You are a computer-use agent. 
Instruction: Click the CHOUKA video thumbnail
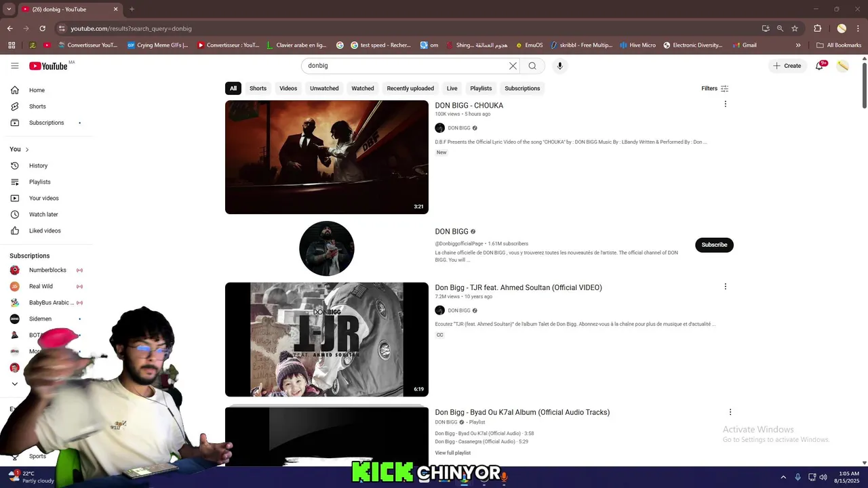[x=327, y=157]
